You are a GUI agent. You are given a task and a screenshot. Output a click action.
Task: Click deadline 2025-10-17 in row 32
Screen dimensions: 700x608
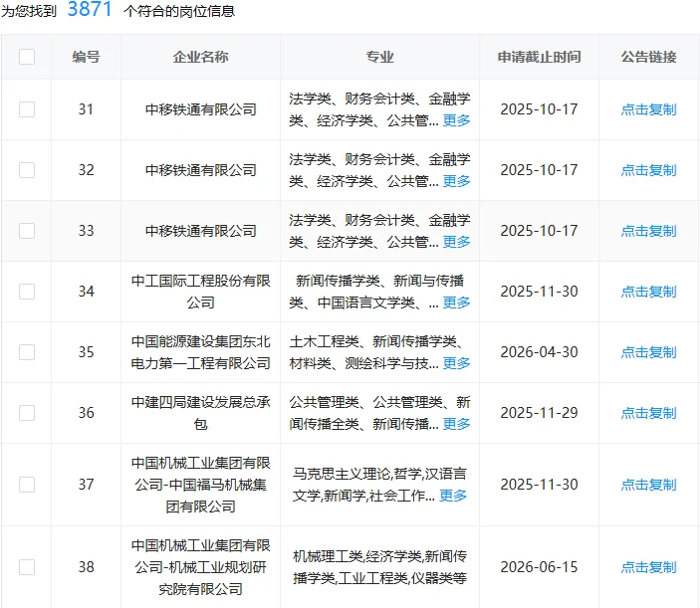coord(540,170)
